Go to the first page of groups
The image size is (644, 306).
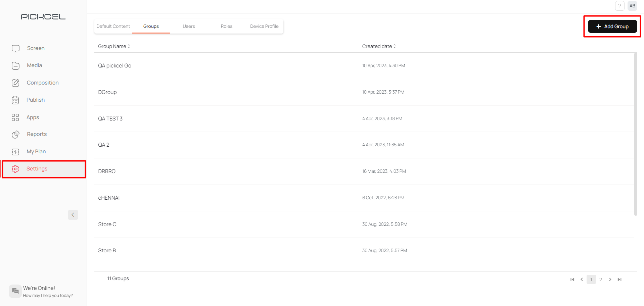click(x=572, y=279)
